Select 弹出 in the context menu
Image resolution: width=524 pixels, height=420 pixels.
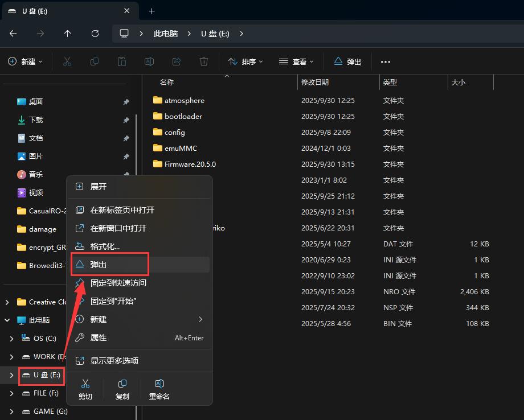pyautogui.click(x=99, y=265)
